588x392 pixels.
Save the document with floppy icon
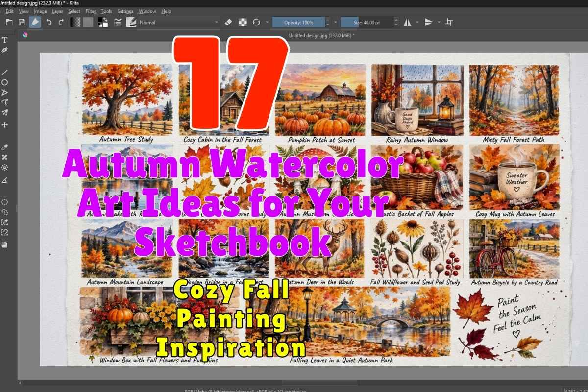click(x=22, y=22)
